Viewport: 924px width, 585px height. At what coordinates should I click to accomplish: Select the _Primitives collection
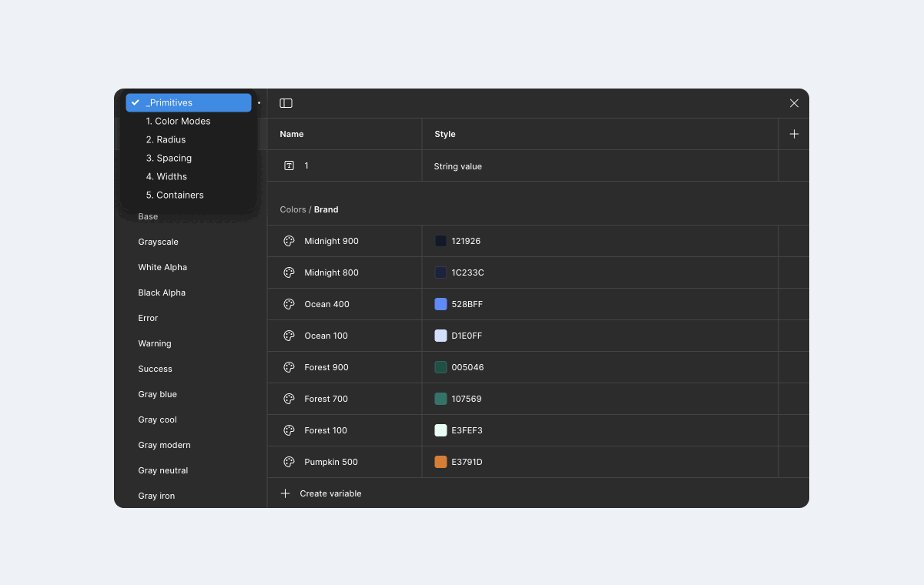189,102
